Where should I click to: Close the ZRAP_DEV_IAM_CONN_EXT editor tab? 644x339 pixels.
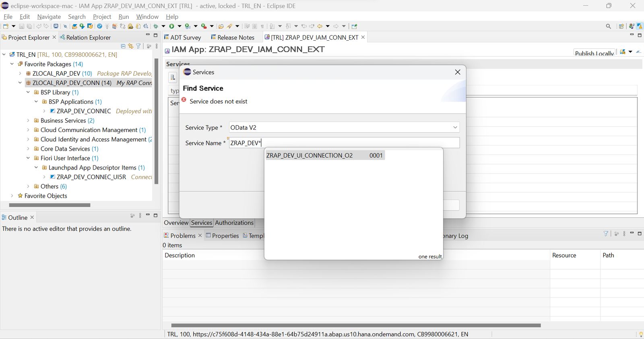363,37
